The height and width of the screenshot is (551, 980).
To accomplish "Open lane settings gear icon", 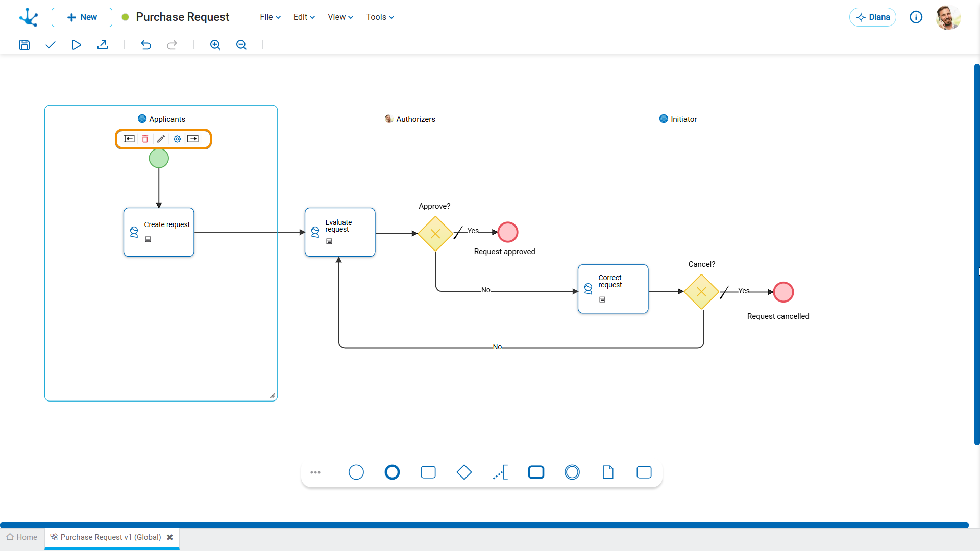I will (x=177, y=139).
